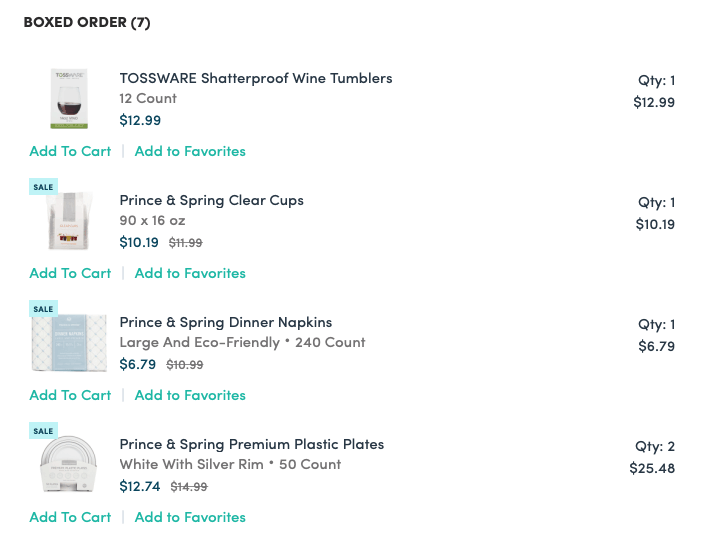Open TOSSWARE Shatterproof Wine Tumblers product title
This screenshot has width=716, height=535.
click(256, 78)
